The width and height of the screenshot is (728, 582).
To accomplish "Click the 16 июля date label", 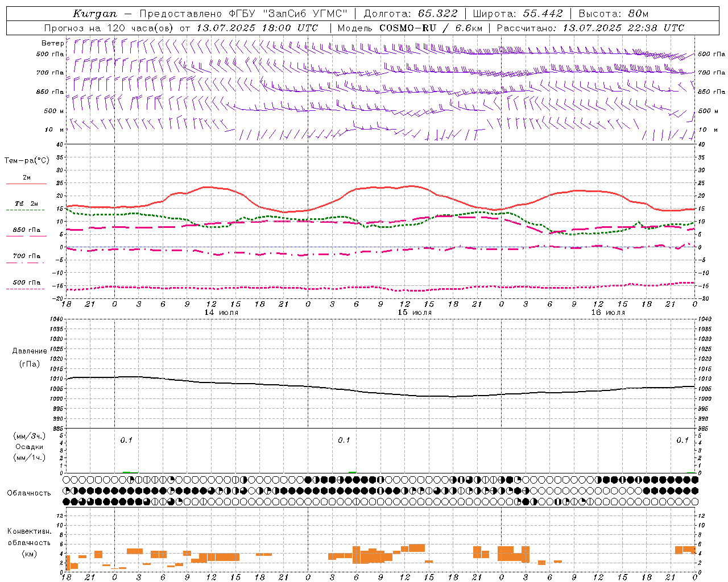I will pos(608,313).
